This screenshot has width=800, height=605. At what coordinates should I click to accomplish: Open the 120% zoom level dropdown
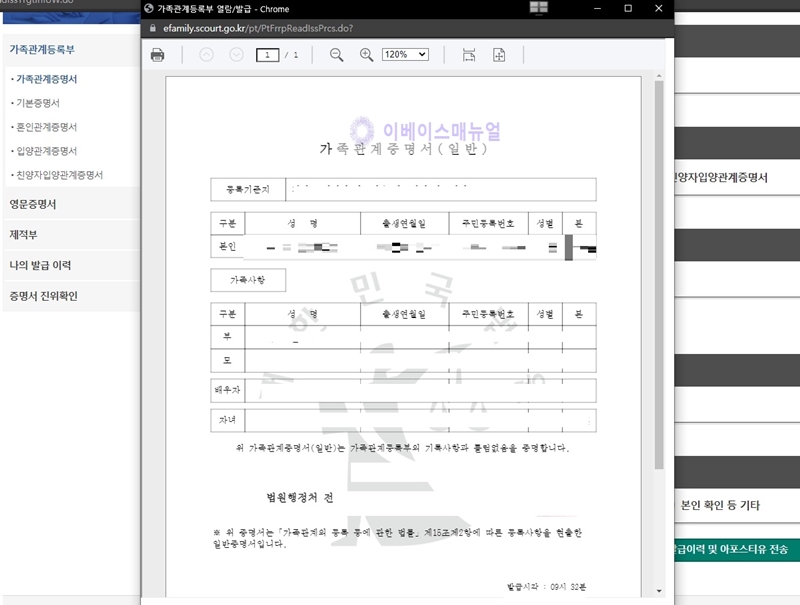tap(406, 55)
